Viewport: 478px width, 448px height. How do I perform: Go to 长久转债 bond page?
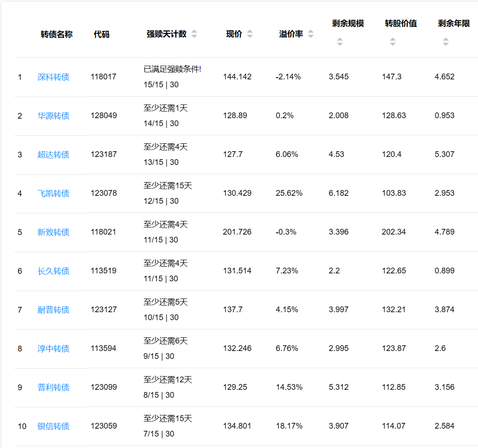[53, 271]
